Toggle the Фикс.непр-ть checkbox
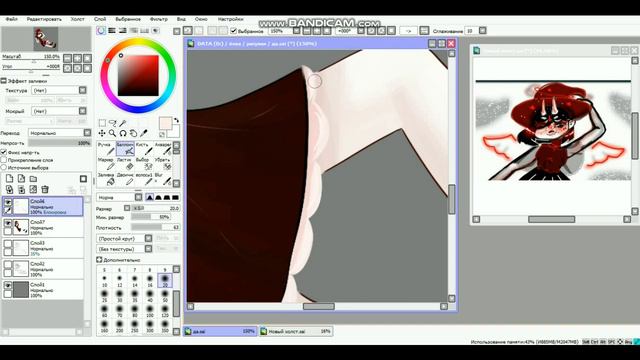 point(4,152)
